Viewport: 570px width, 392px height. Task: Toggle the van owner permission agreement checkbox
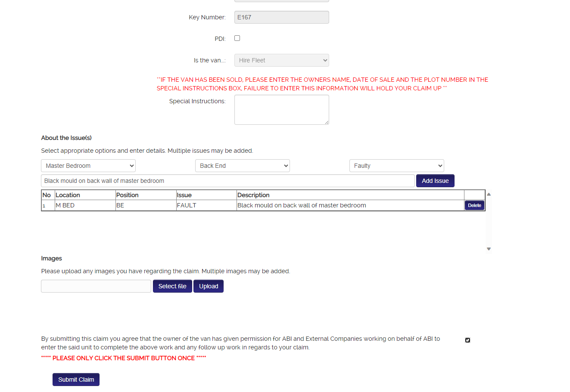coord(467,340)
